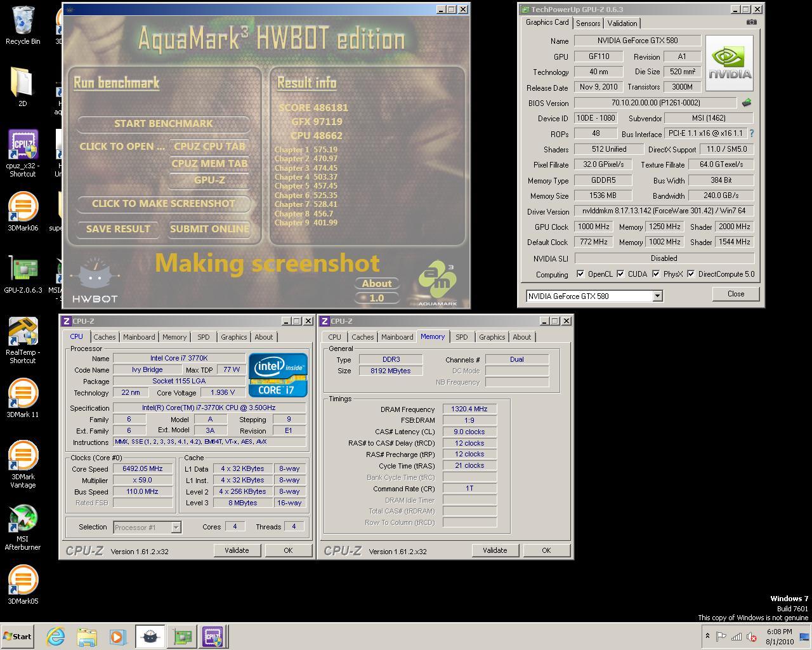
Task: Switch to the AquaMark HWBOT taskbar icon
Action: pyautogui.click(x=150, y=636)
